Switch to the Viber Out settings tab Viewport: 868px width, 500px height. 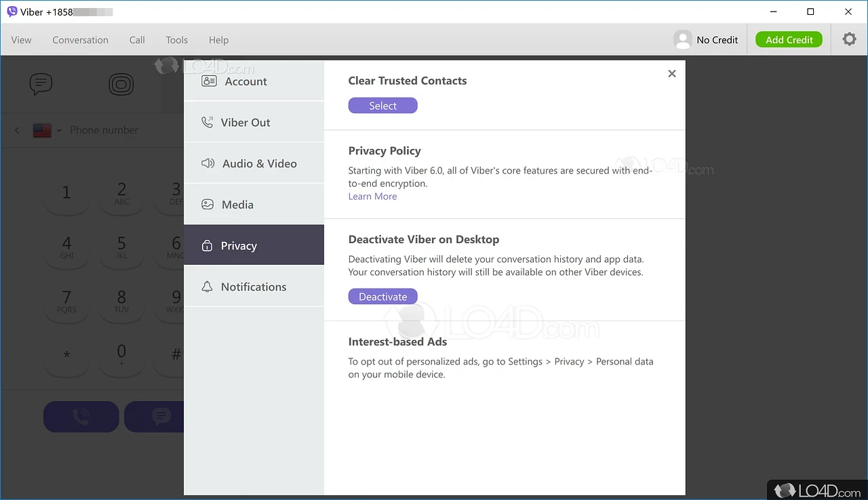(254, 122)
